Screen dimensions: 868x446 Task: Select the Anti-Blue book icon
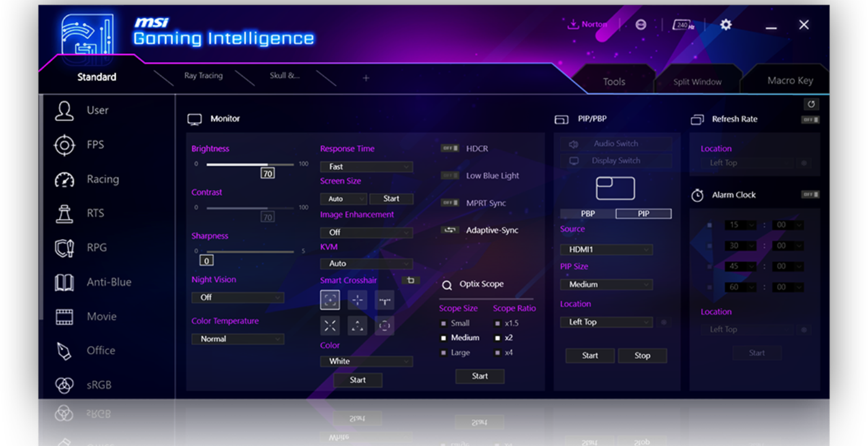[x=64, y=282]
